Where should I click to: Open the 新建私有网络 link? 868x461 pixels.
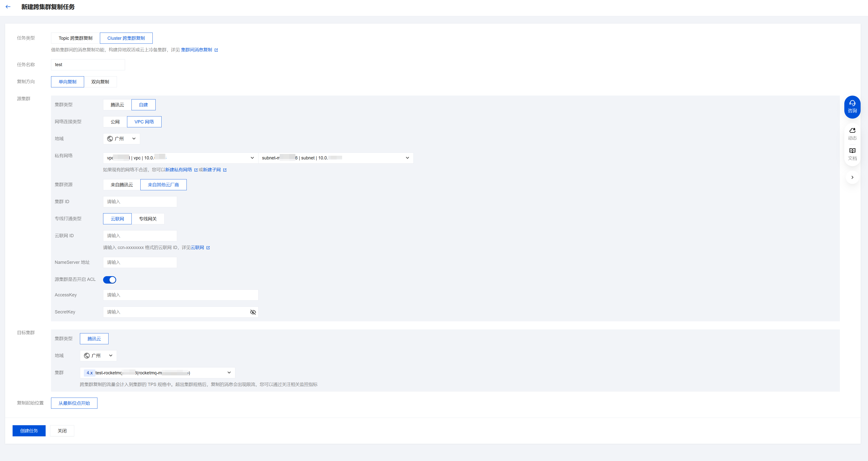(179, 170)
